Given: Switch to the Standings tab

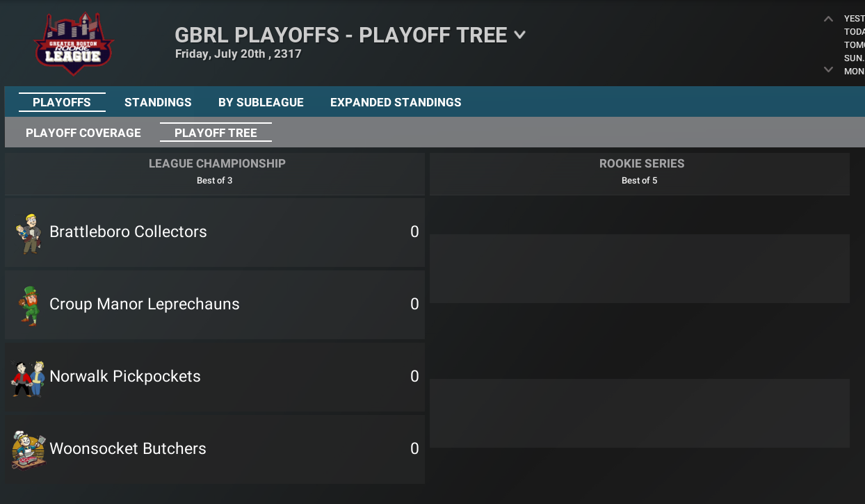Looking at the screenshot, I should click(158, 102).
